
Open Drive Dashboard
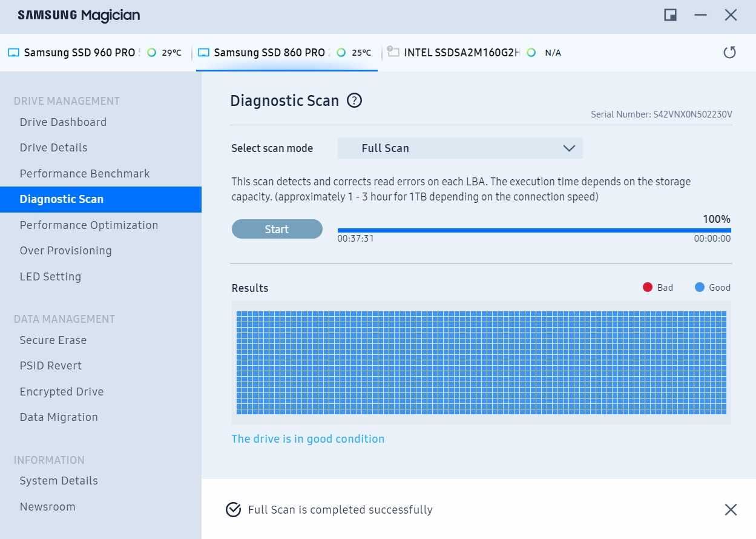(63, 122)
